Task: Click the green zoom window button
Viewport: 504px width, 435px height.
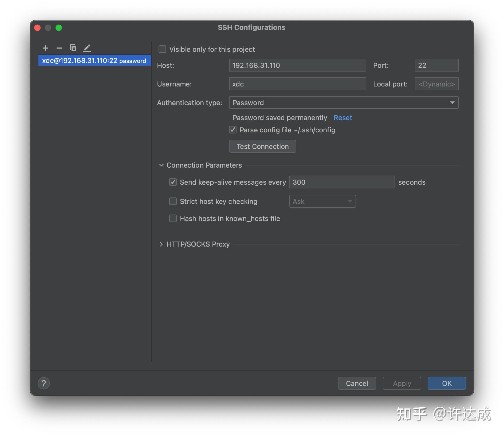Action: 59,28
